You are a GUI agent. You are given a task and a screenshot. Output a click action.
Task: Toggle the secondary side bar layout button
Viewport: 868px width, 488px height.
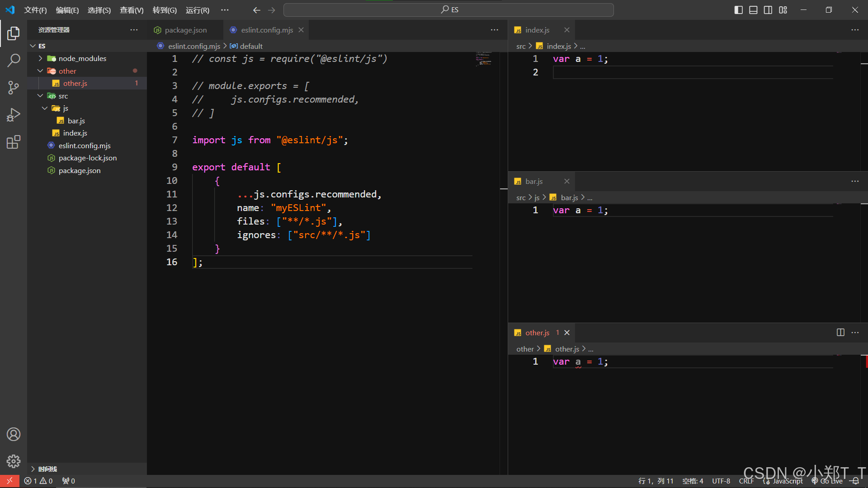click(x=768, y=10)
